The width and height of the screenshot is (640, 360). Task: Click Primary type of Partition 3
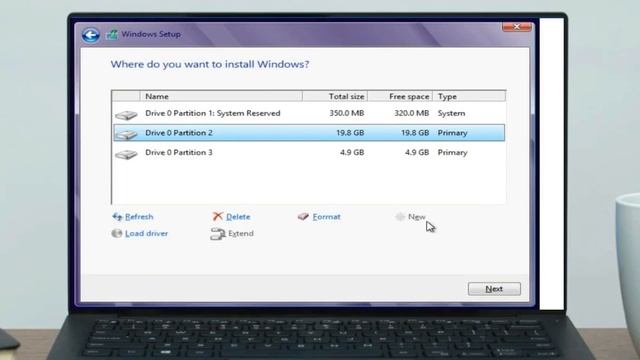click(x=453, y=153)
